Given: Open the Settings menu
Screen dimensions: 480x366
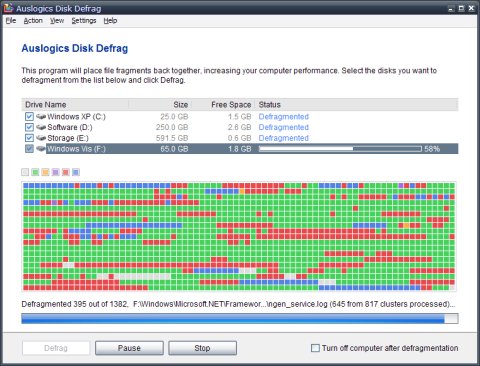Looking at the screenshot, I should click(x=84, y=21).
